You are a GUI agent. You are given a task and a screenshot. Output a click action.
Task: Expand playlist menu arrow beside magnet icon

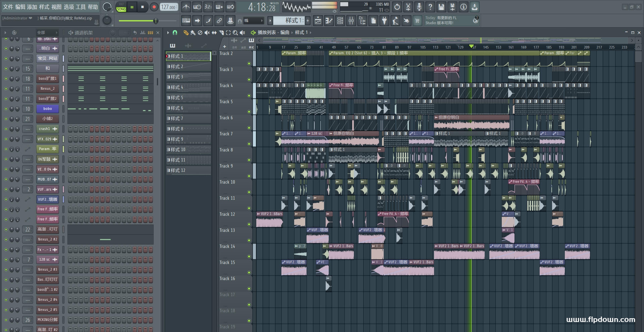point(168,32)
